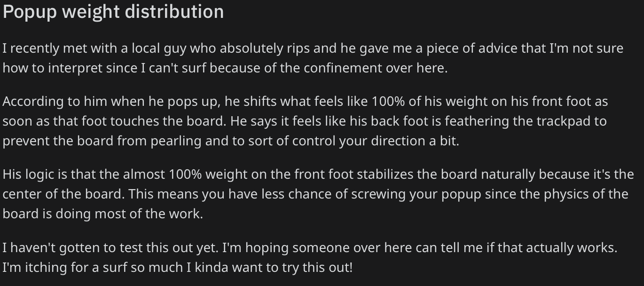Viewport: 644px width, 286px height.
Task: Click the paragraph starting "I recently met"
Action: 313,58
